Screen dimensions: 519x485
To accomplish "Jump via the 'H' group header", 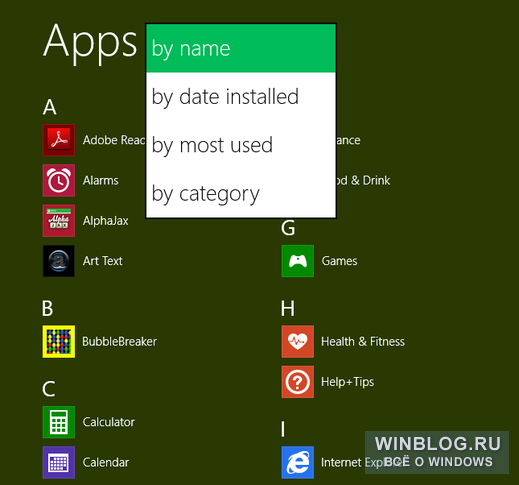I will pos(288,309).
